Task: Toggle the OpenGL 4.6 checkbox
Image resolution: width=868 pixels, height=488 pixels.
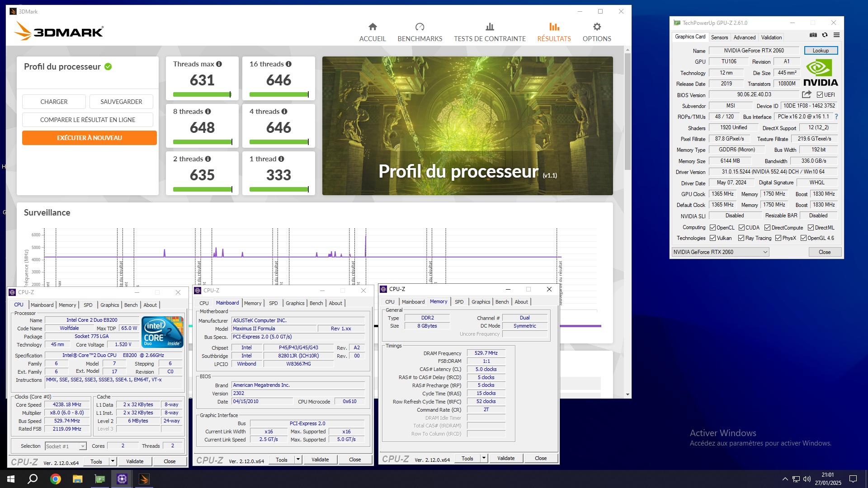Action: tap(803, 238)
